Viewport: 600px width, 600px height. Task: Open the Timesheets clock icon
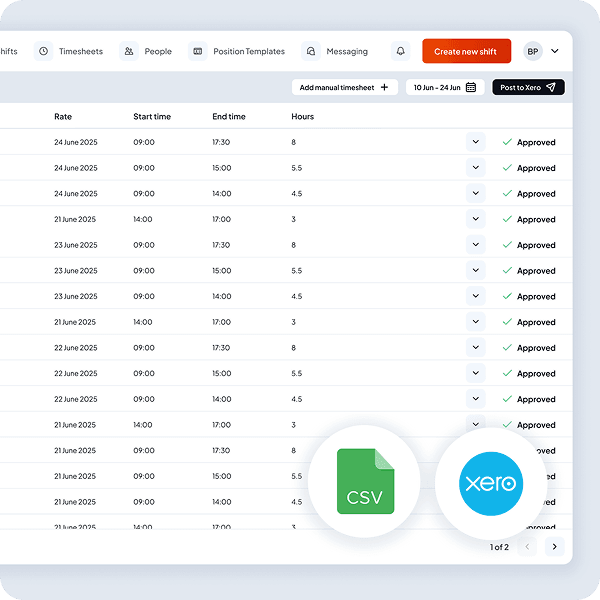[x=44, y=51]
